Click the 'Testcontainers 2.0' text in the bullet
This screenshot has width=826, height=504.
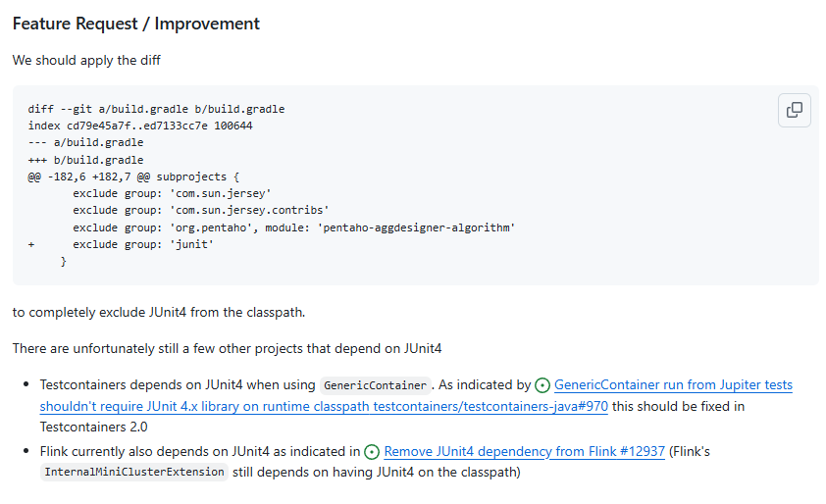(94, 428)
